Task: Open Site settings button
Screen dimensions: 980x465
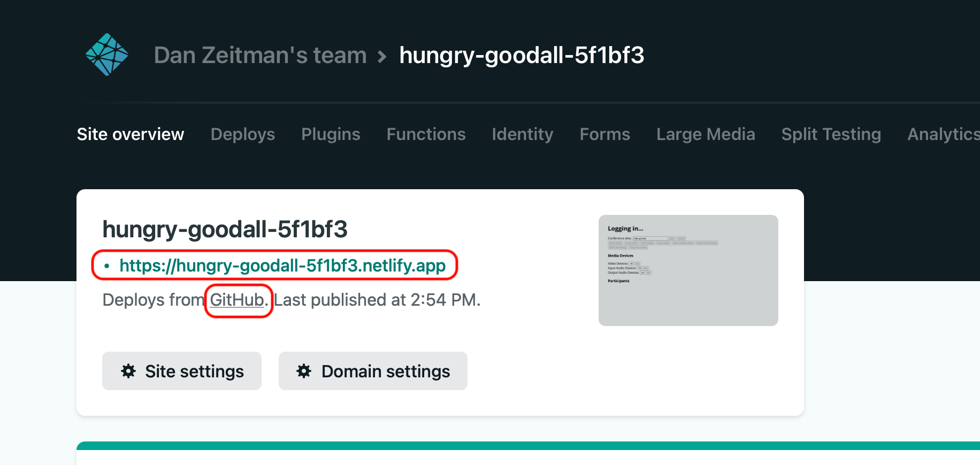Action: click(x=182, y=371)
